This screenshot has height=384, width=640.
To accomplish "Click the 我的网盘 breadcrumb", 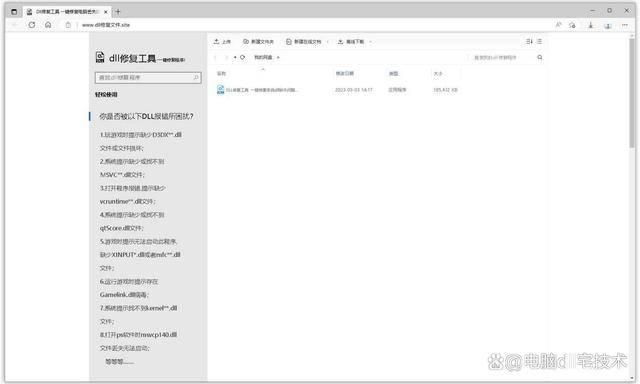I will (263, 58).
